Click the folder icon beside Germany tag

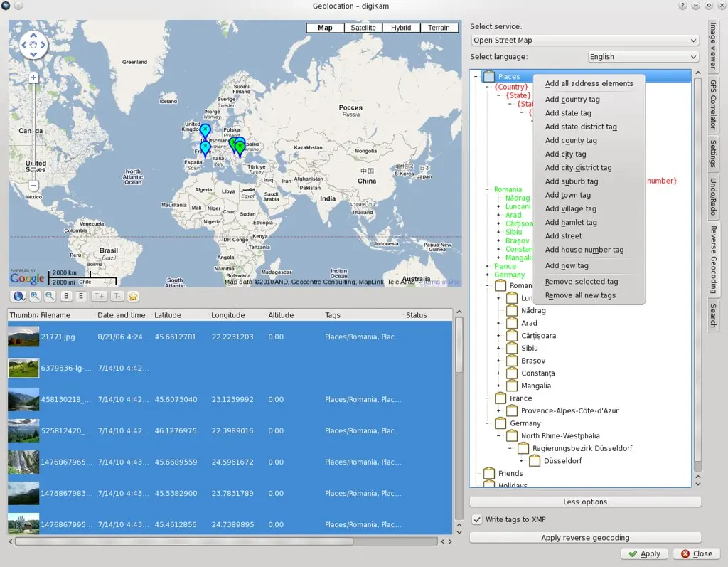tap(500, 423)
